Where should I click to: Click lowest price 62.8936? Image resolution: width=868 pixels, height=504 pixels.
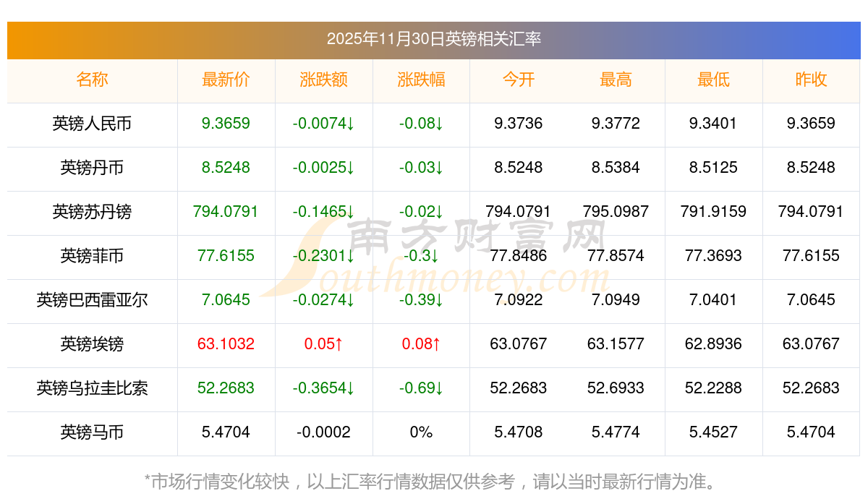pos(713,344)
